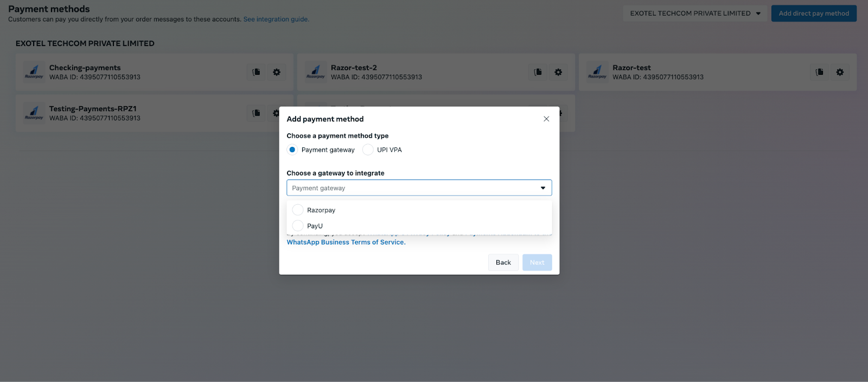Collapse the Payment gateway dropdown field
This screenshot has height=382, width=868.
419,188
